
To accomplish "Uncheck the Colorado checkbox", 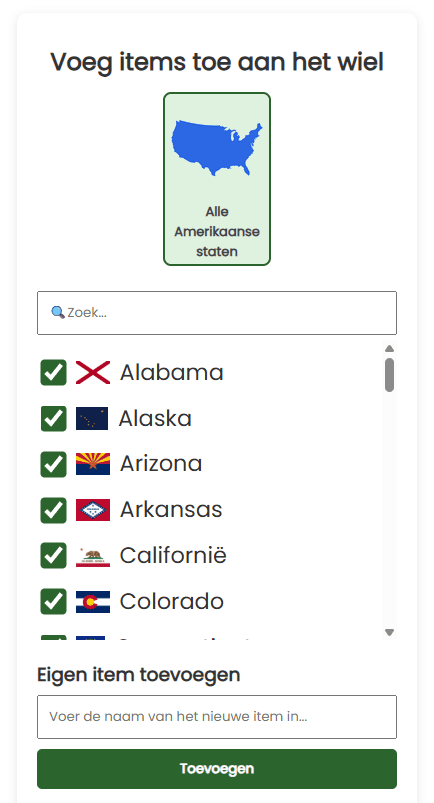I will [54, 602].
